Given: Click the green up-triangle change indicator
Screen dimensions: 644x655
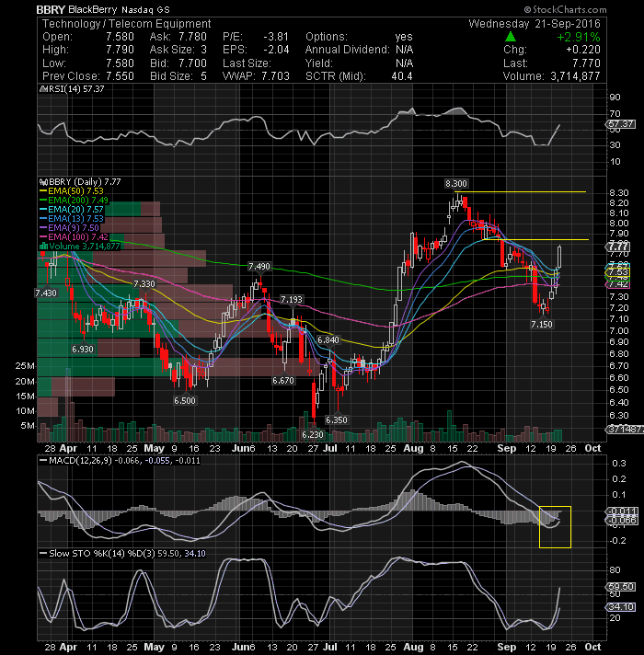Looking at the screenshot, I should 510,37.
